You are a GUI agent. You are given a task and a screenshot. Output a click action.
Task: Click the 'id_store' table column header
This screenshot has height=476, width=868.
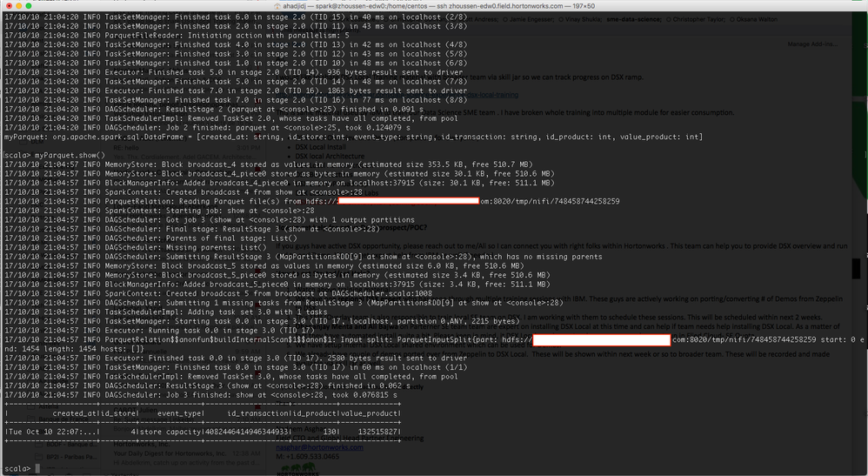tap(118, 413)
